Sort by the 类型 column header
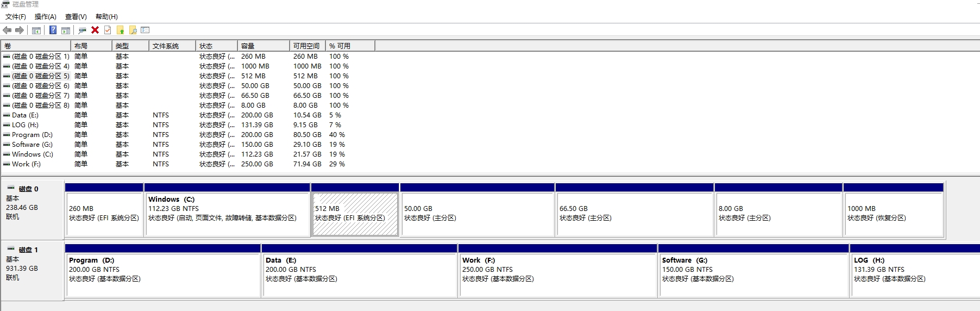Screen dimensions: 980x311 pyautogui.click(x=130, y=46)
